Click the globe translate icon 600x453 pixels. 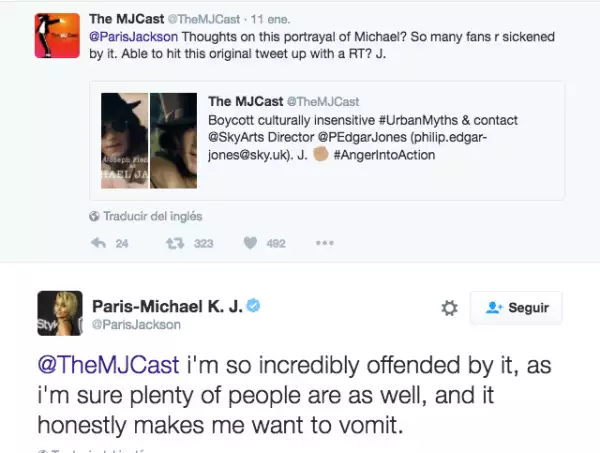tap(94, 216)
